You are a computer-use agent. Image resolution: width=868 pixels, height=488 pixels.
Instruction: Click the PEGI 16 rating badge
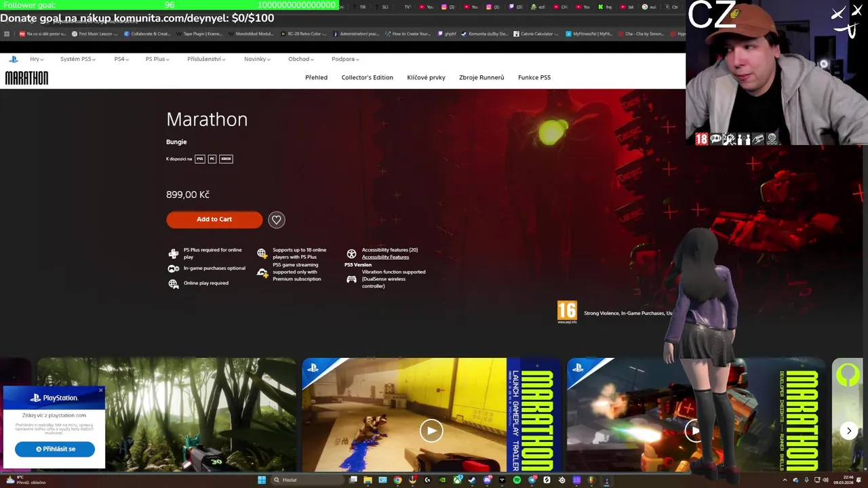coord(567,312)
